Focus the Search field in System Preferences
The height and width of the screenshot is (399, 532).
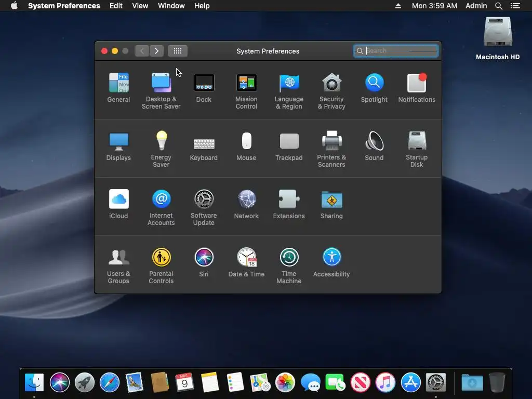pyautogui.click(x=395, y=51)
